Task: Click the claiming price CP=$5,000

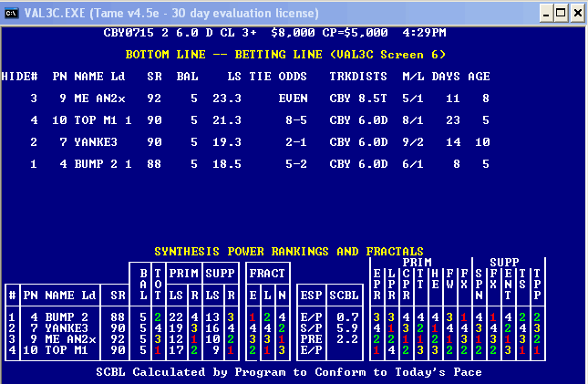Action: coord(355,33)
